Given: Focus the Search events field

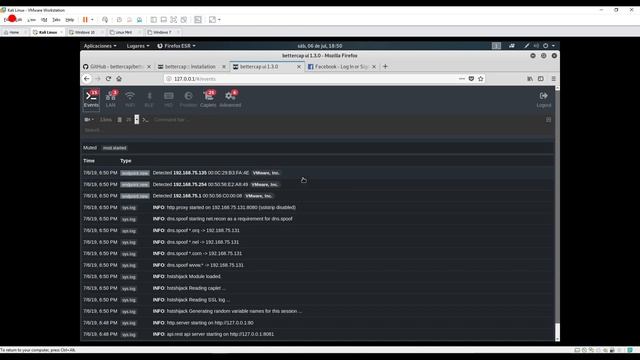Looking at the screenshot, I should click(317, 130).
